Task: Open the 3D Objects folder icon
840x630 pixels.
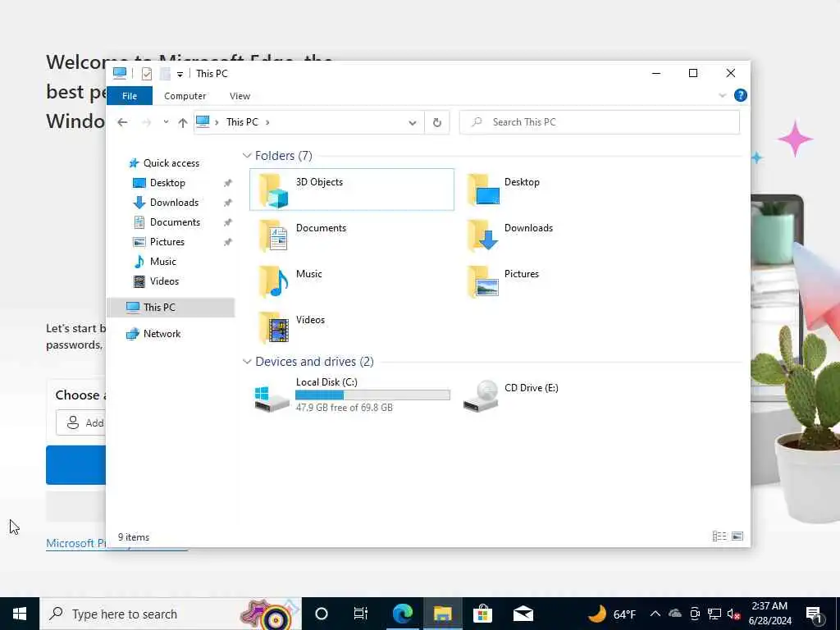Action: click(274, 190)
